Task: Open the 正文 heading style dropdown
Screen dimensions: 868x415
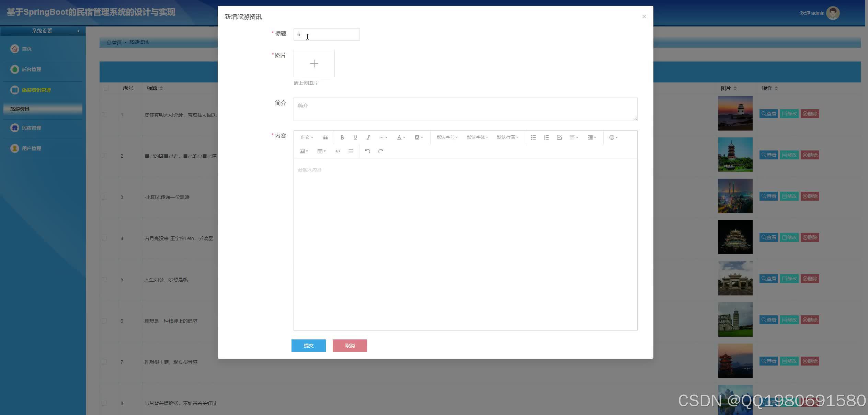Action: point(306,137)
